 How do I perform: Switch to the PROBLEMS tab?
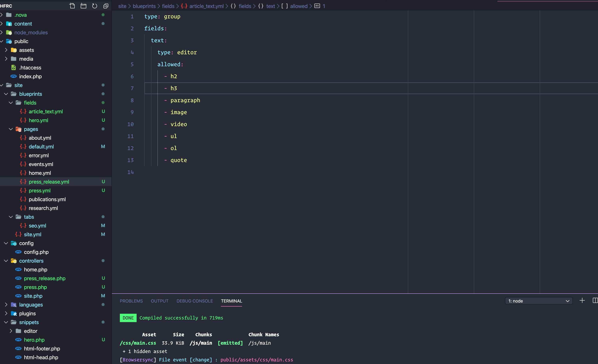(x=131, y=301)
